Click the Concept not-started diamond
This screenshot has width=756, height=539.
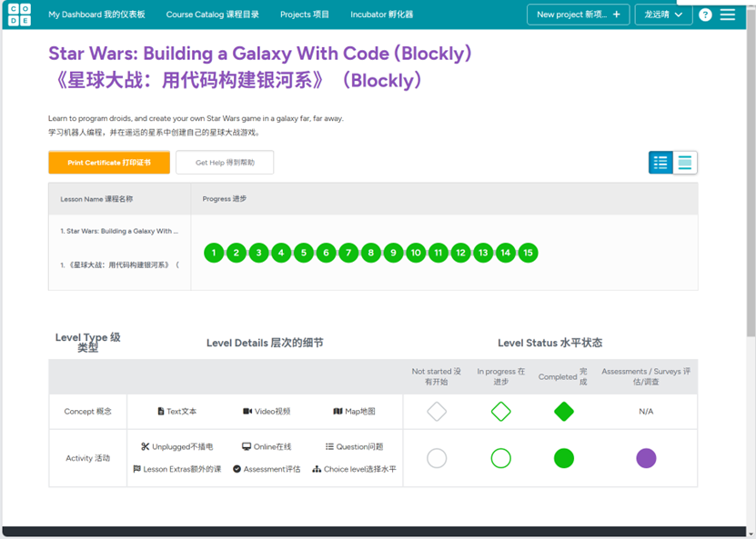tap(437, 412)
